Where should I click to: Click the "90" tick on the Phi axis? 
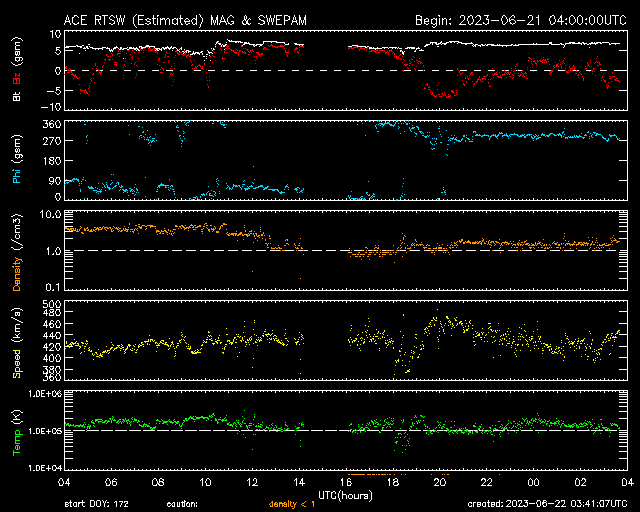tap(55, 181)
